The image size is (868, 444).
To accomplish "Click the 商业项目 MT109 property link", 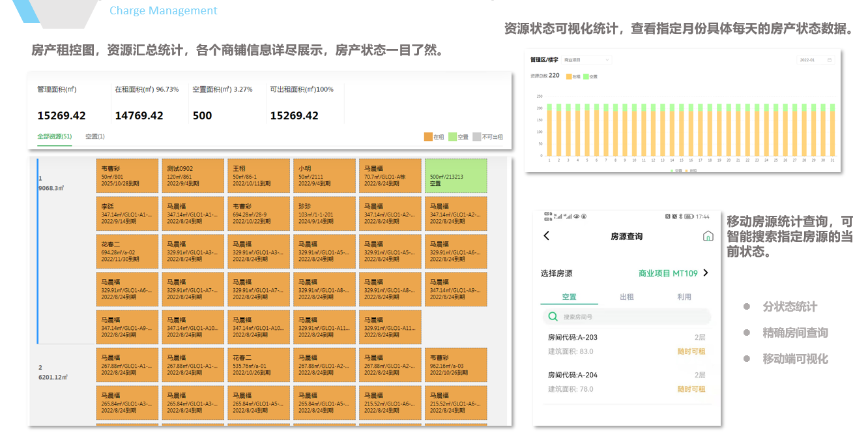I will [x=668, y=273].
